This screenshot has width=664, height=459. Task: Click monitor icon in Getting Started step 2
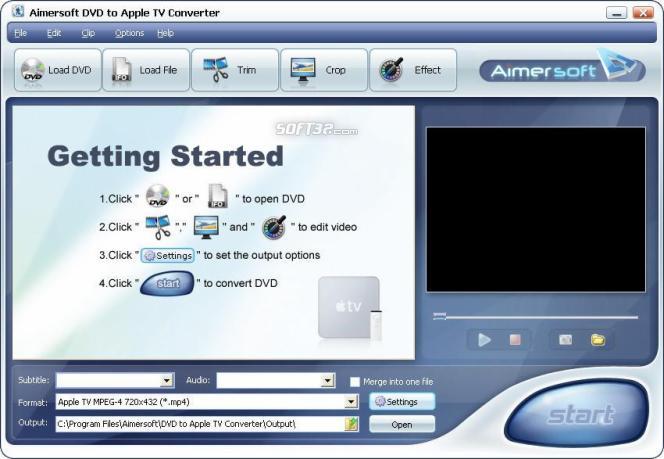pyautogui.click(x=206, y=227)
